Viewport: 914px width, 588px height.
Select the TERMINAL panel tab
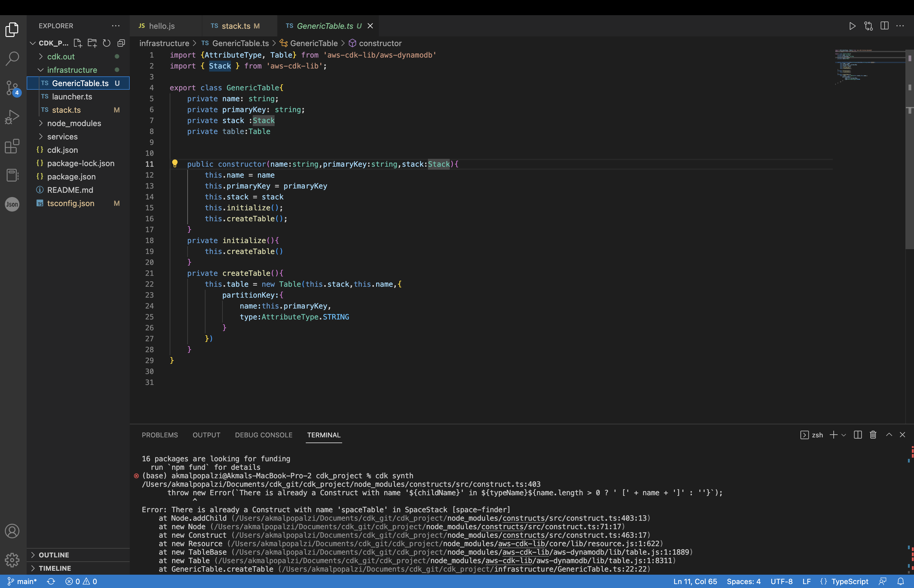pyautogui.click(x=324, y=435)
